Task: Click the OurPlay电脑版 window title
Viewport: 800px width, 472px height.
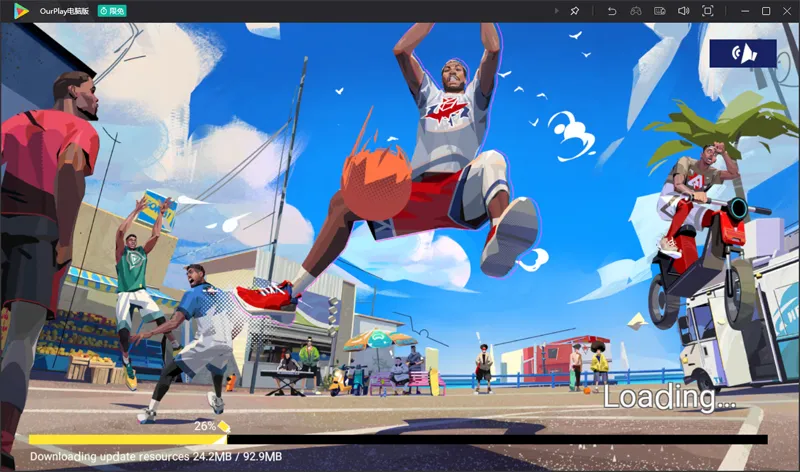Action: coord(64,11)
